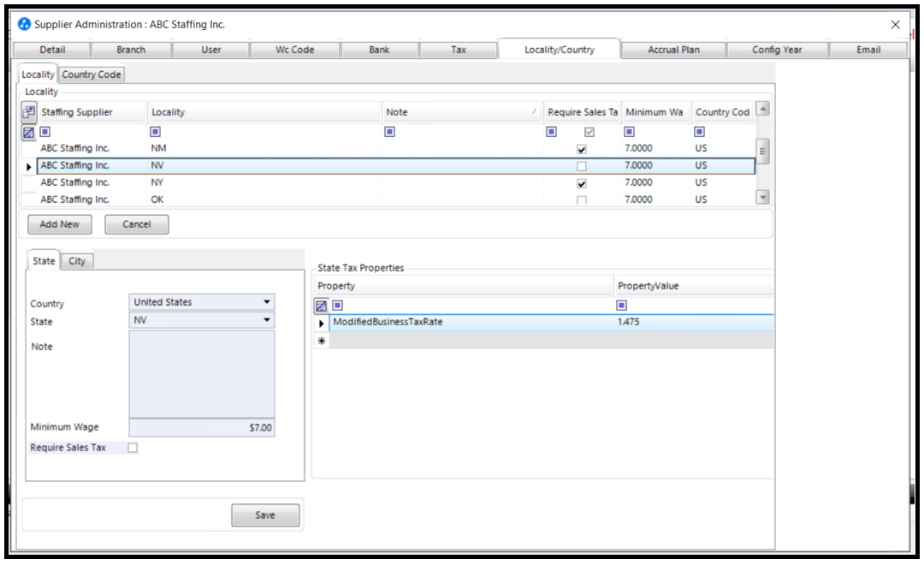Viewport: 924px width, 565px height.
Task: Click the Cancel button
Action: (x=137, y=224)
